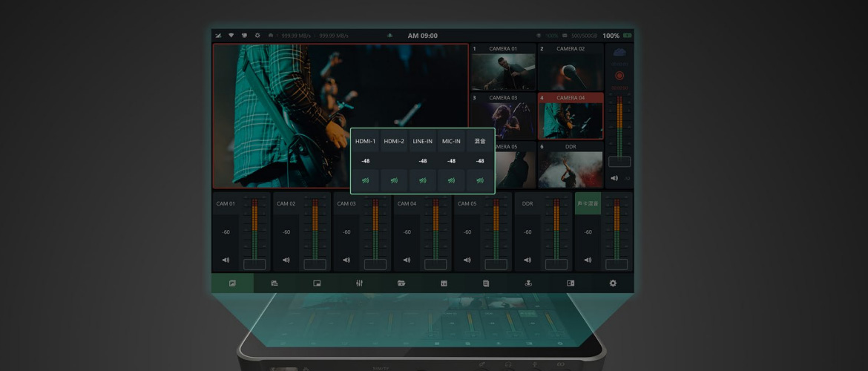The image size is (868, 371).
Task: Click the 声卡混音 fader handle
Action: click(617, 264)
